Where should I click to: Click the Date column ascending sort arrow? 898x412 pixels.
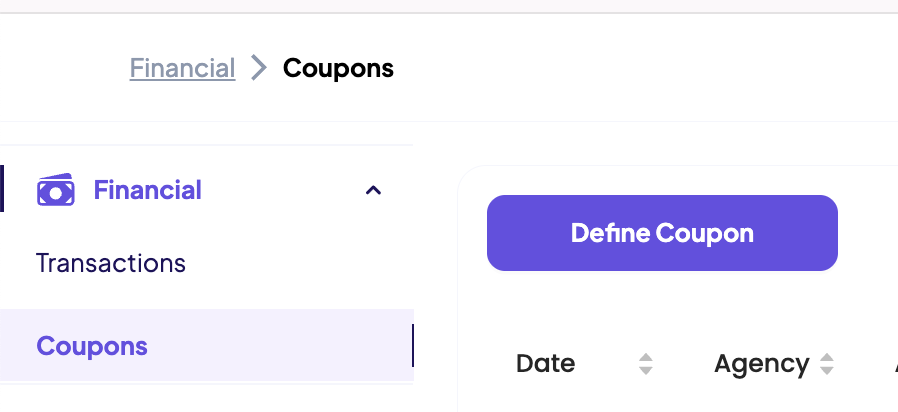pos(646,357)
